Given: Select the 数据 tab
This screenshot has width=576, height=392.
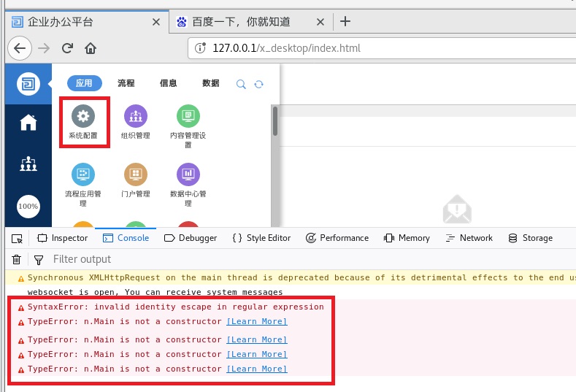Looking at the screenshot, I should (211, 83).
